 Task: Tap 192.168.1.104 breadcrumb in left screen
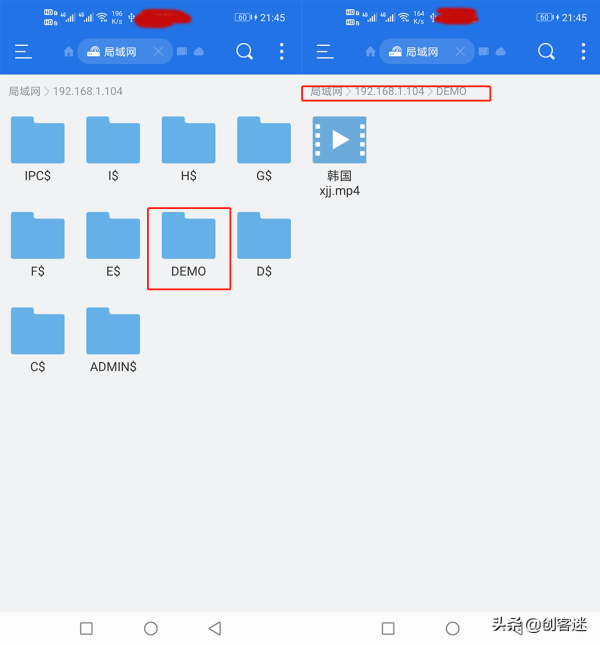[x=88, y=91]
